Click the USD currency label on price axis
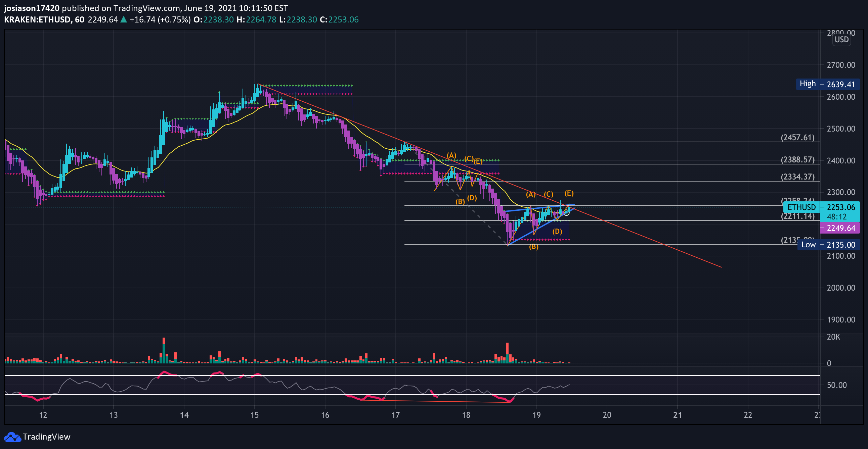 [841, 40]
